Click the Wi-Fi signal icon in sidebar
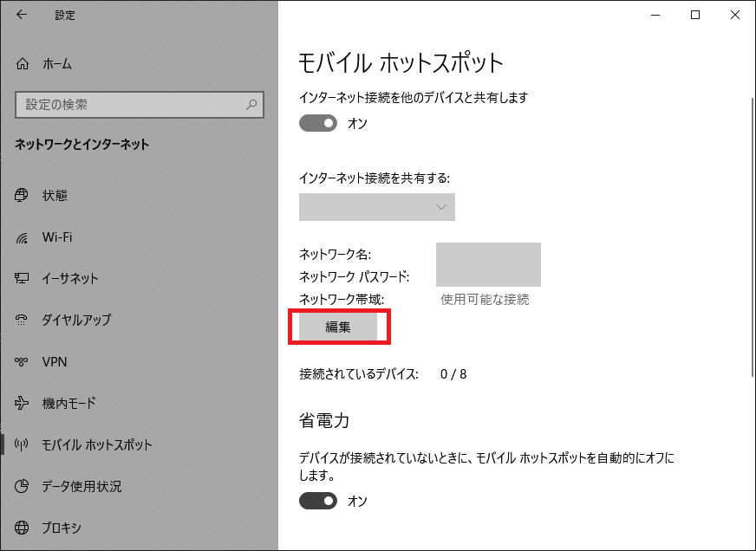The height and width of the screenshot is (551, 756). click(23, 237)
